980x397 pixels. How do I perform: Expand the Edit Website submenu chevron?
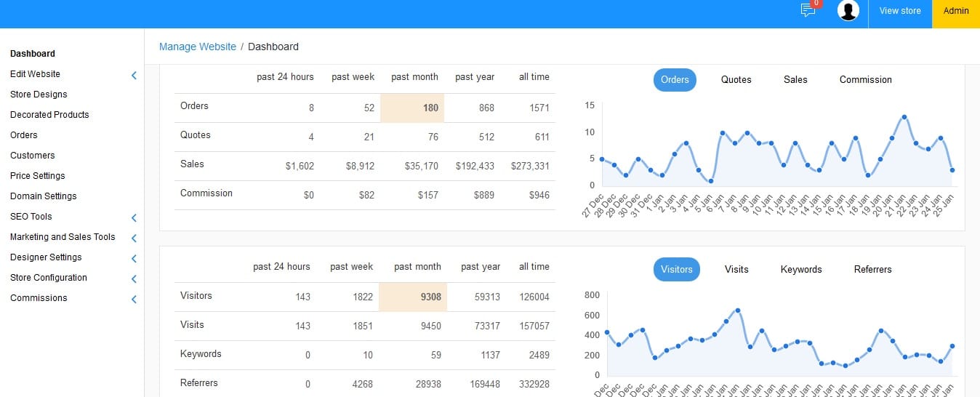tap(134, 75)
